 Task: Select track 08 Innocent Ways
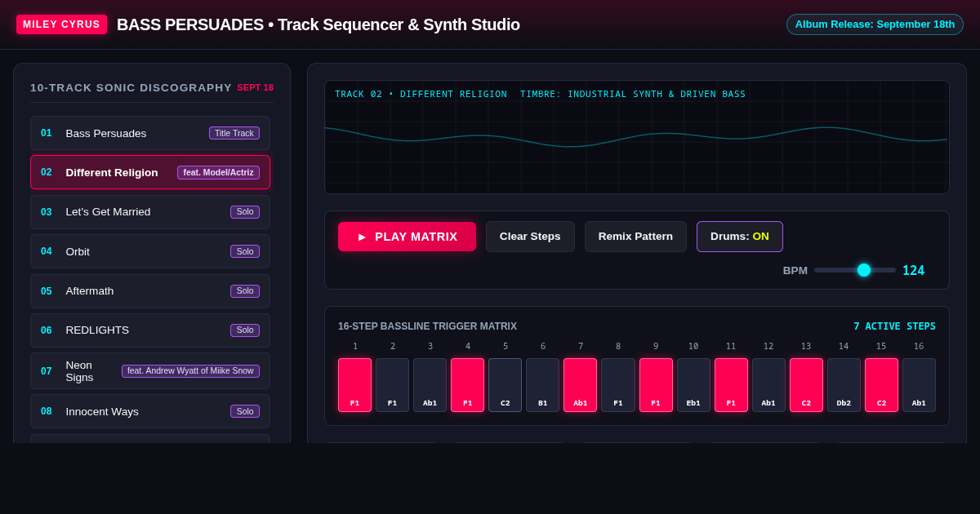(150, 411)
